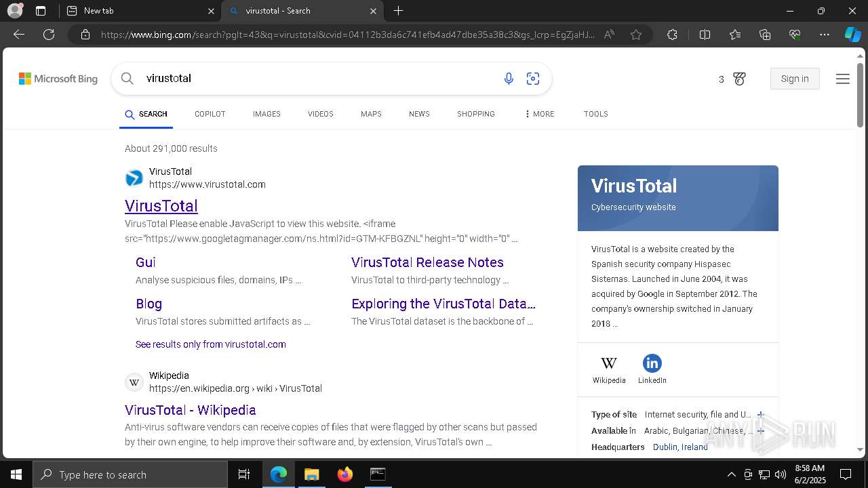The width and height of the screenshot is (868, 488).
Task: Open File Explorer from the taskbar
Action: (x=311, y=474)
